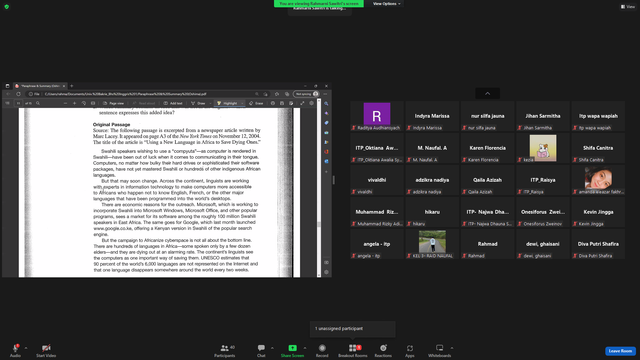This screenshot has width=640, height=360.
Task: Select the Jihan Sarmitha tile
Action: (x=543, y=116)
